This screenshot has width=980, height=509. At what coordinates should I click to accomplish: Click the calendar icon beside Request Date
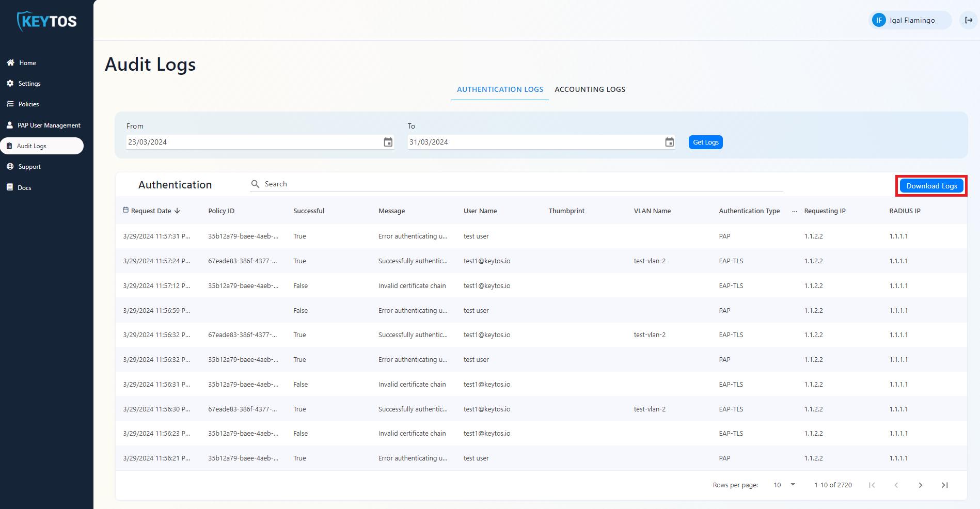coord(125,210)
